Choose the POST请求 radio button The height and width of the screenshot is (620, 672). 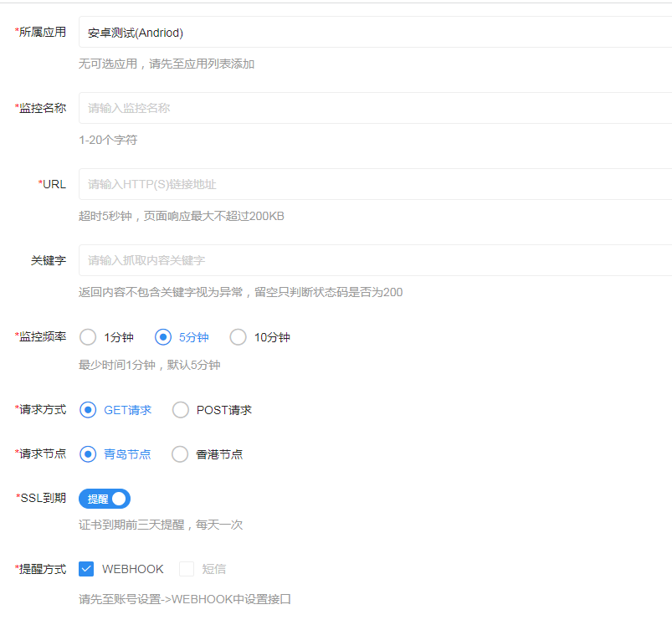(x=181, y=410)
